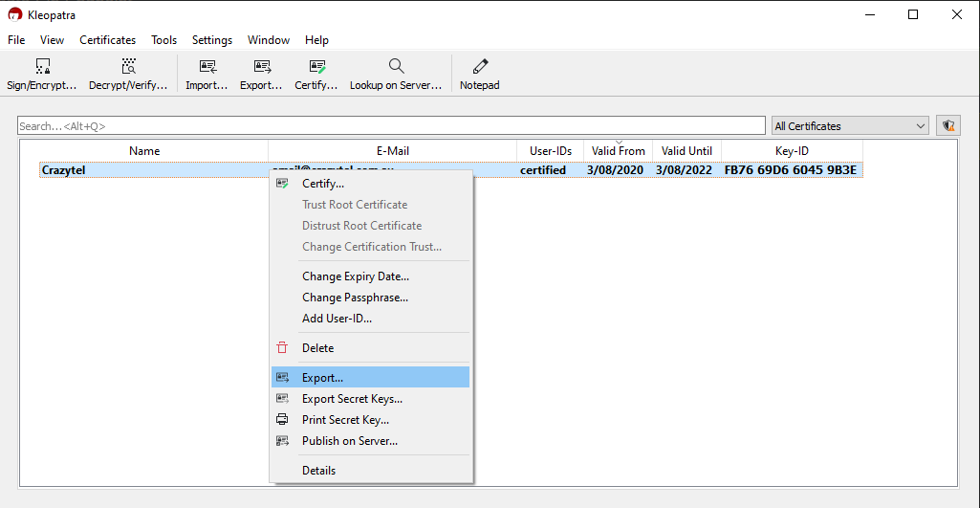Open the Import toolbar button

coord(207,67)
